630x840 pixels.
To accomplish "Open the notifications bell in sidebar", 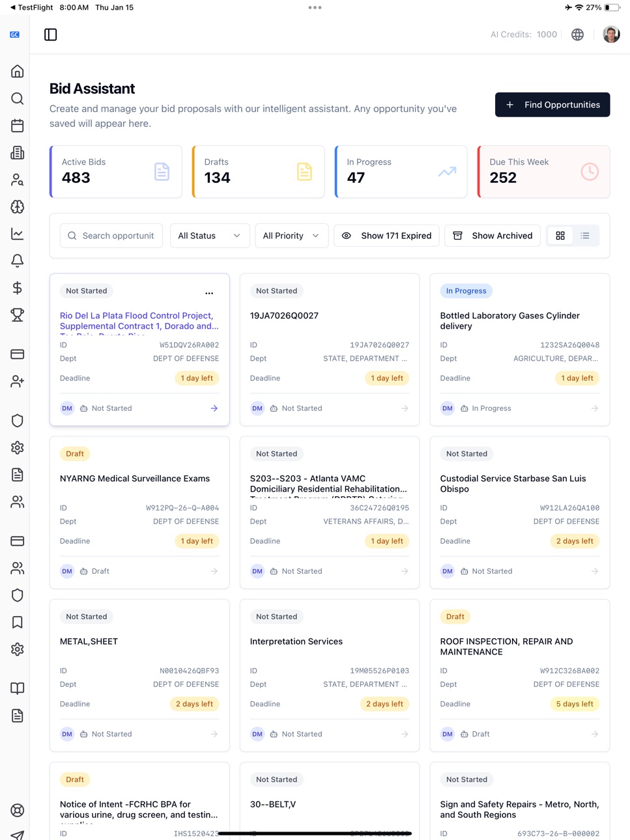I will pyautogui.click(x=18, y=260).
